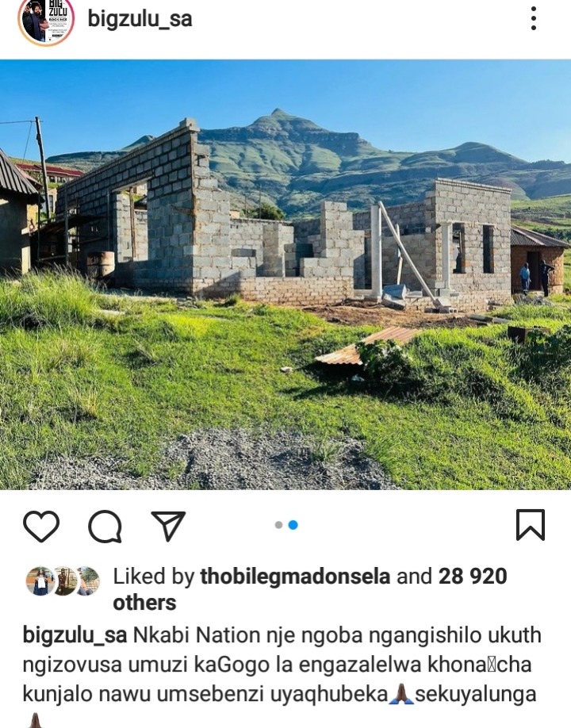Select the second blue carousel dot
The width and height of the screenshot is (571, 728).
point(293,525)
